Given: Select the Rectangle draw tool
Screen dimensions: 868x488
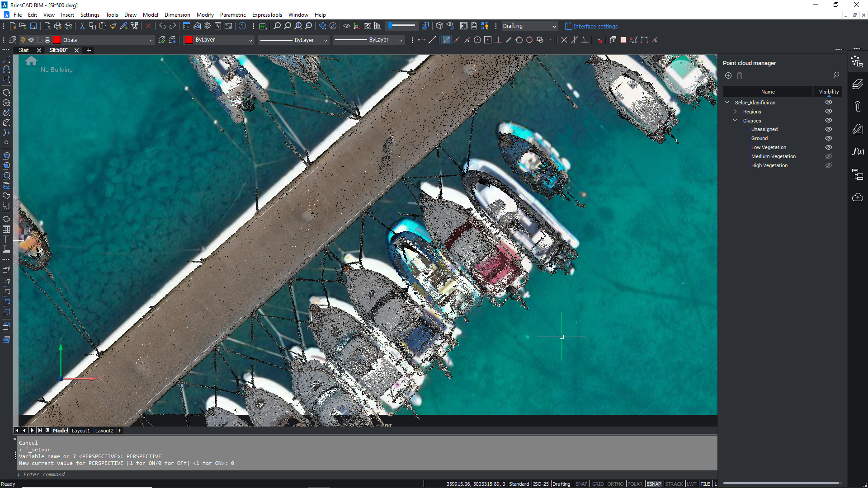Looking at the screenshot, I should tap(6, 80).
